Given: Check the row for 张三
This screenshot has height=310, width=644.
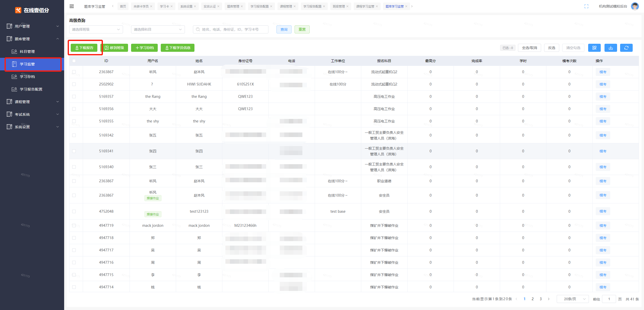Looking at the screenshot, I should (x=74, y=167).
